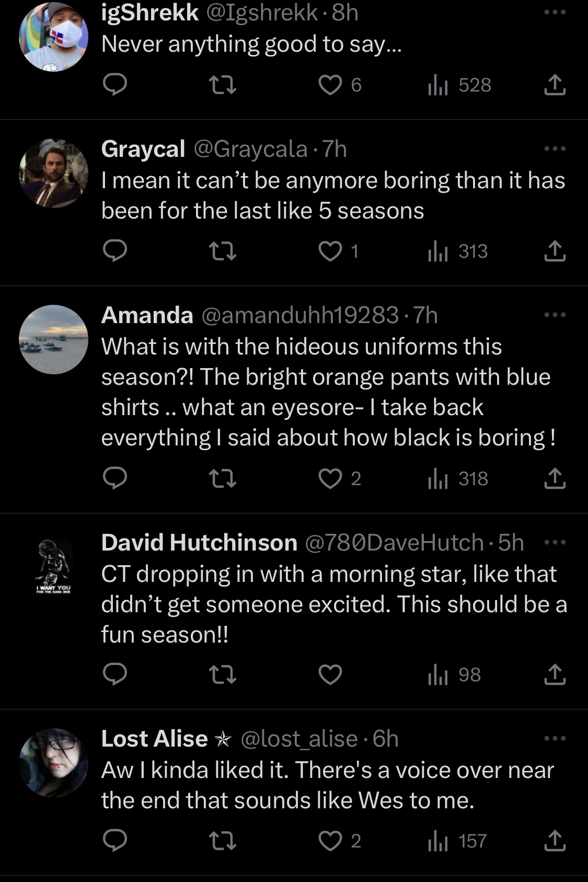Viewport: 588px width, 882px height.
Task: Retweet David Hutchinson's morning star tweet
Action: pos(222,674)
